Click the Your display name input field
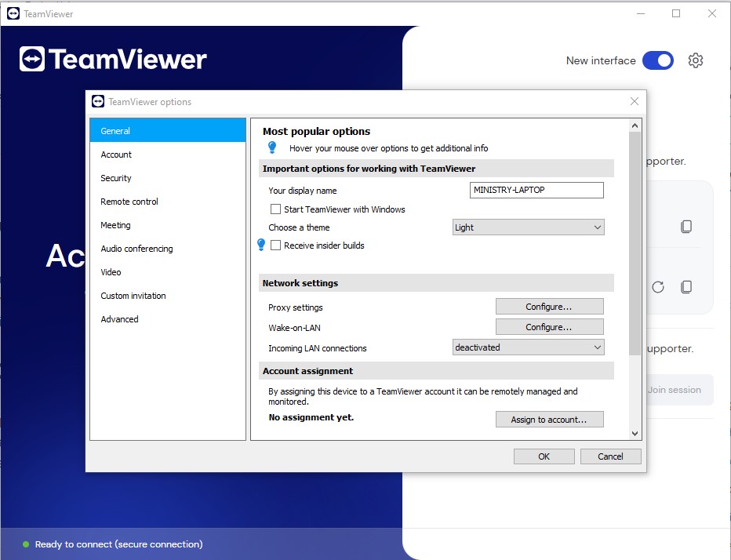The height and width of the screenshot is (560, 731). [x=536, y=190]
